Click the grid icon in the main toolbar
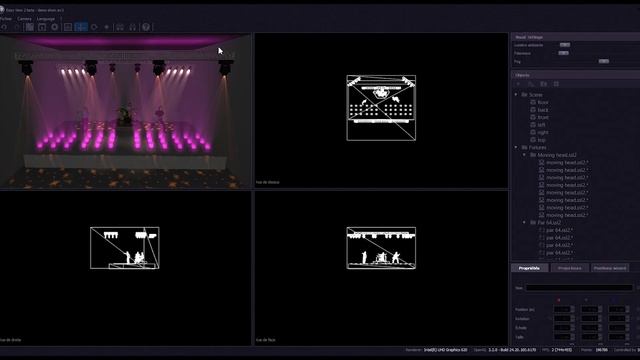The height and width of the screenshot is (360, 640). (x=29, y=27)
